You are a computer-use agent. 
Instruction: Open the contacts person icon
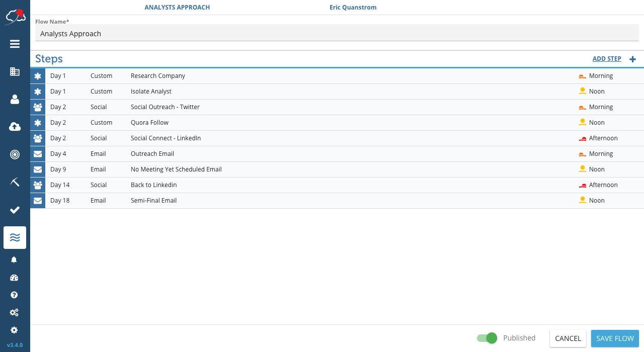click(15, 99)
